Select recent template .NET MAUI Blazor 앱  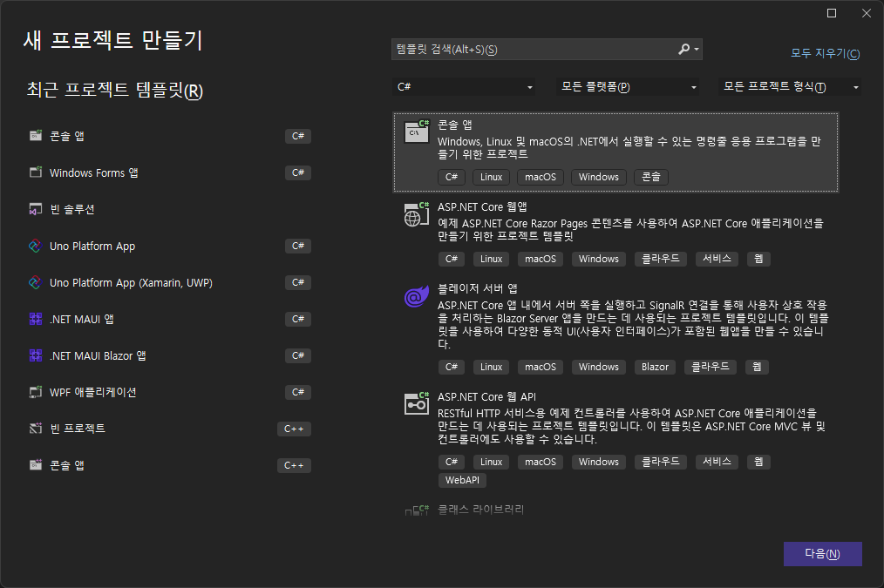click(x=170, y=355)
